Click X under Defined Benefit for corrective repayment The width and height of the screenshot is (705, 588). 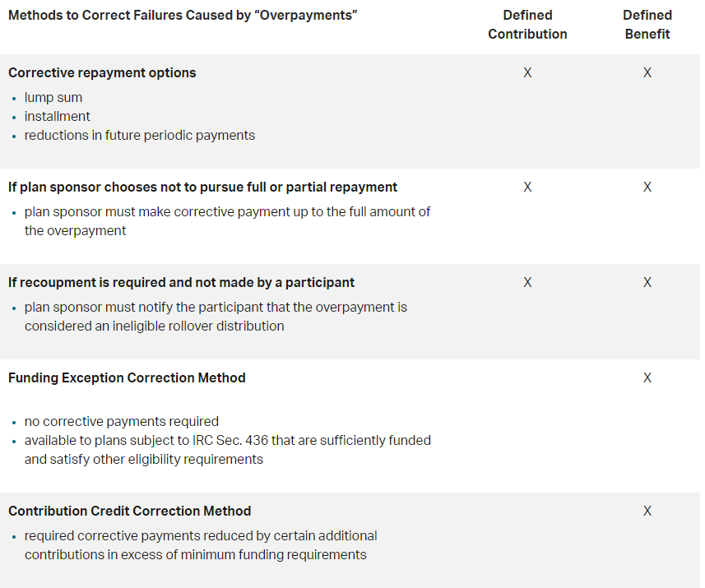click(x=647, y=73)
